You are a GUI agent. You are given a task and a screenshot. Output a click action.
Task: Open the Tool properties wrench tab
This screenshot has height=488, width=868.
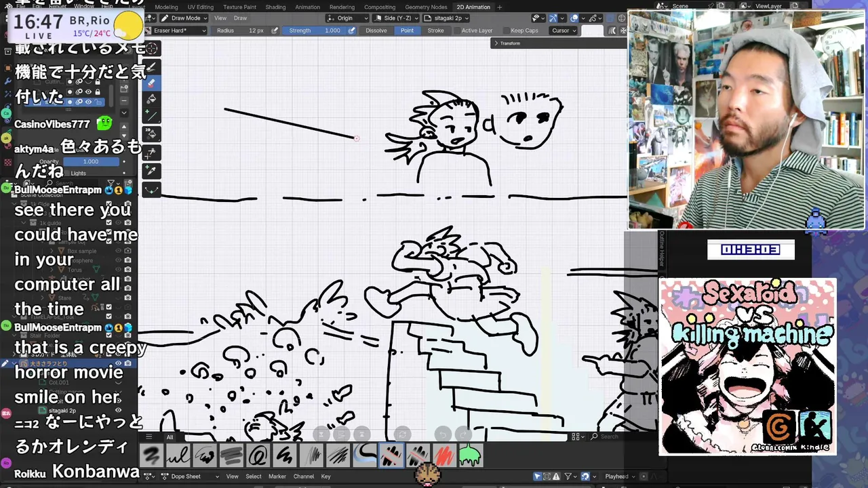tap(7, 81)
